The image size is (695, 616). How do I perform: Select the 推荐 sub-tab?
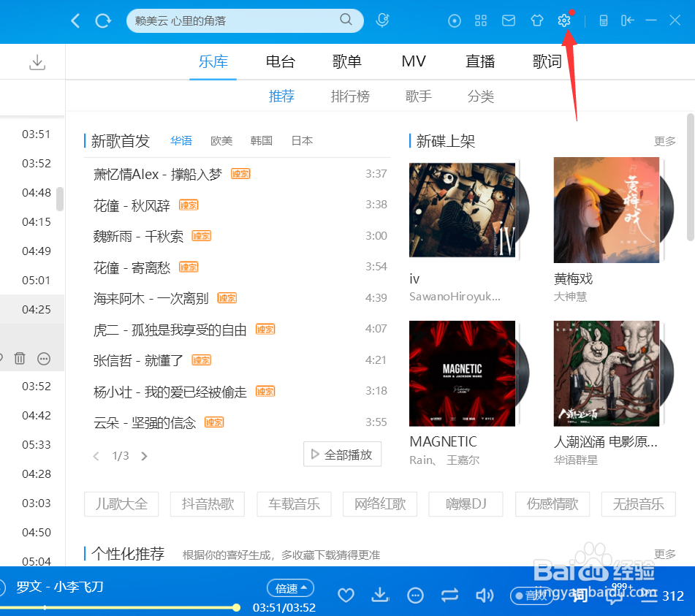(281, 96)
